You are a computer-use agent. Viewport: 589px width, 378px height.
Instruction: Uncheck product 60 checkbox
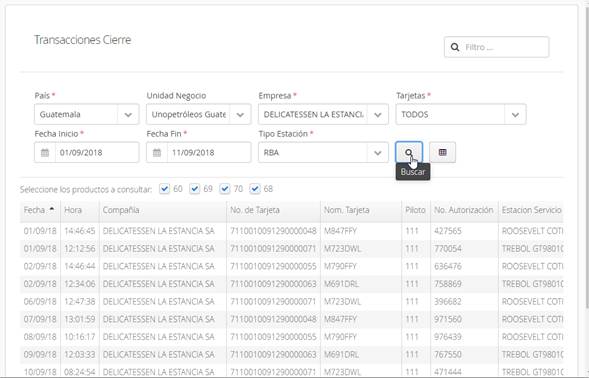click(x=165, y=189)
